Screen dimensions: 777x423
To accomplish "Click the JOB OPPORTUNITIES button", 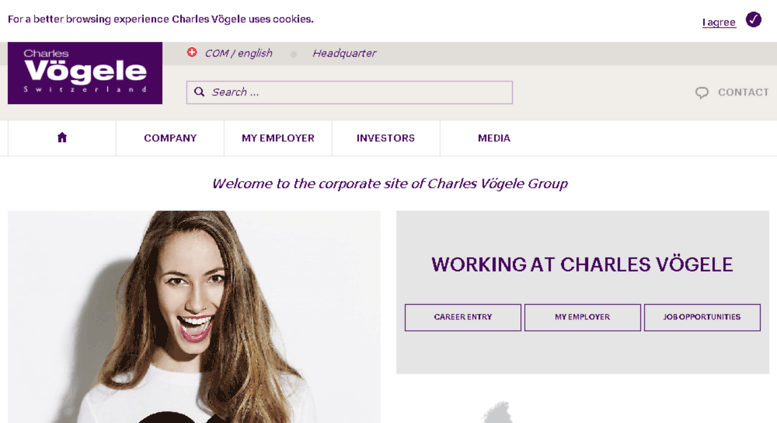I will (702, 317).
